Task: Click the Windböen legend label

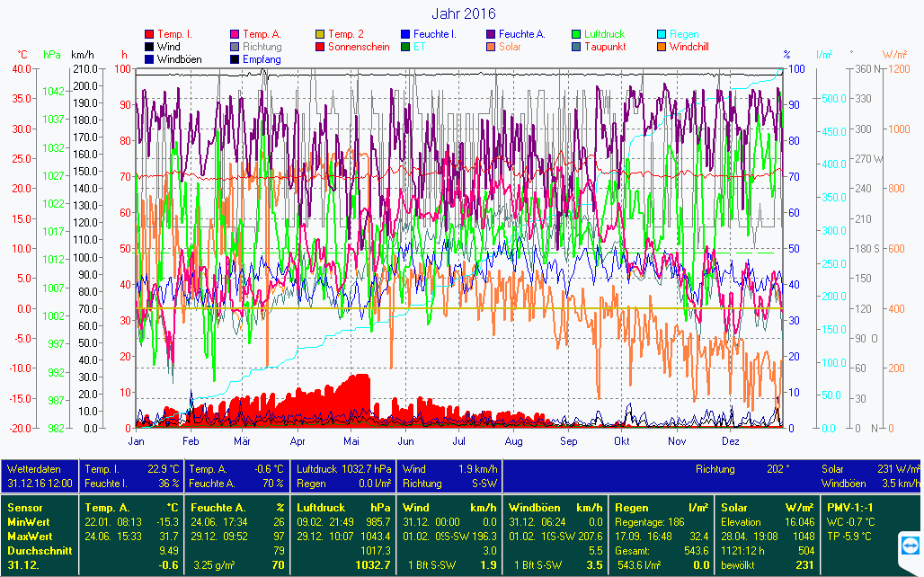Action: [179, 59]
